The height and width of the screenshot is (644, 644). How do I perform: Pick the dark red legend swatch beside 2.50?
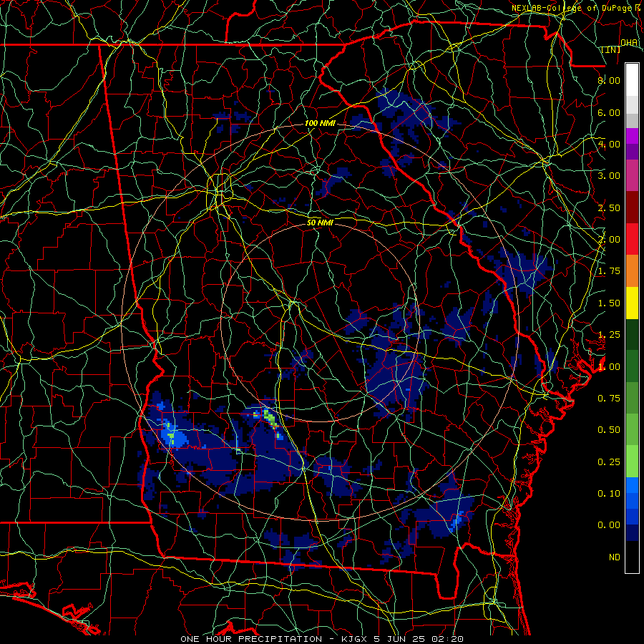coord(632,208)
